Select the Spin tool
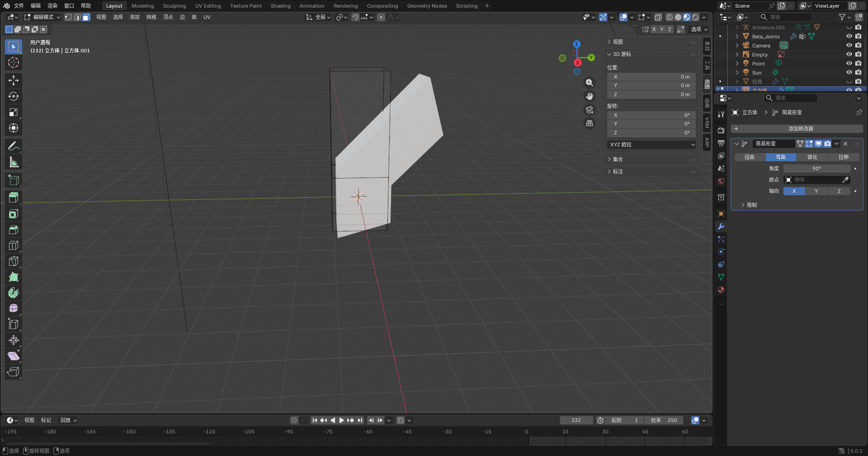 (x=14, y=293)
